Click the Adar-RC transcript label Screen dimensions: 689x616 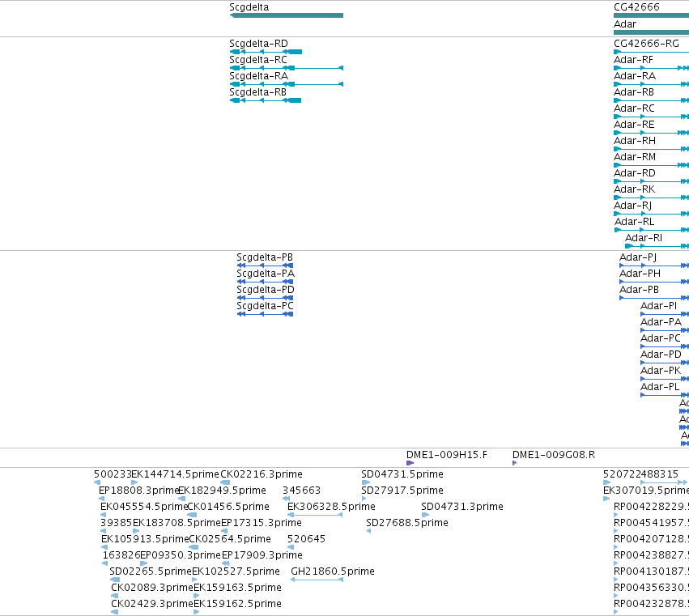[x=634, y=108]
